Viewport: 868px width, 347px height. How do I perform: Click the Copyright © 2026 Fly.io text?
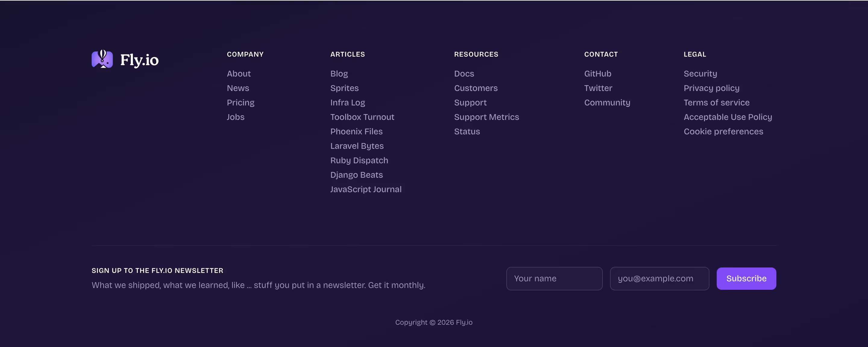pos(434,322)
